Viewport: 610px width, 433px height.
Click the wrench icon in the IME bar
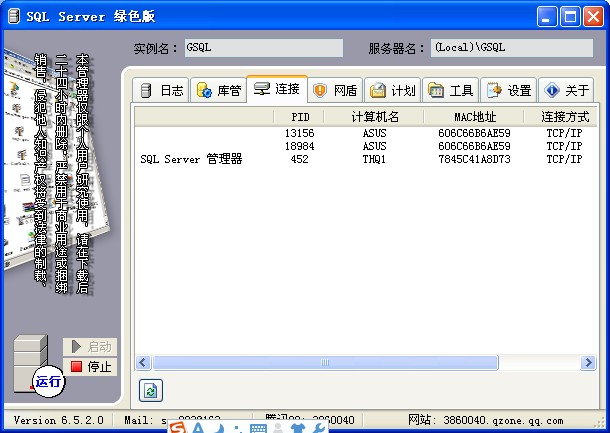319,429
